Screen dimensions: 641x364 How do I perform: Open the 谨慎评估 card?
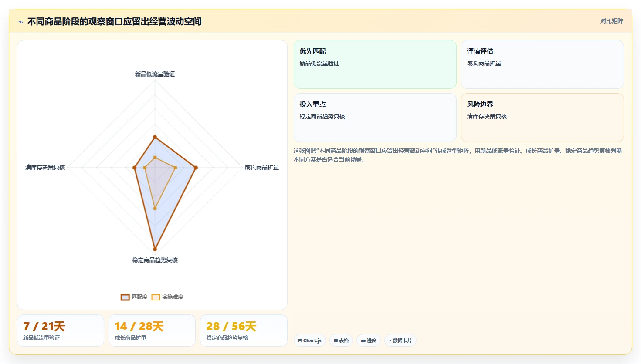(x=543, y=64)
